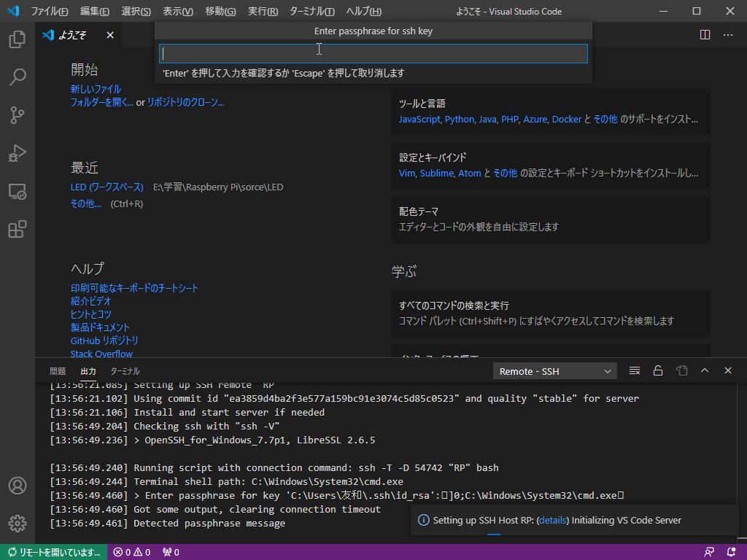The height and width of the screenshot is (560, 747).
Task: Open the output channel dropdown Remote - SSH
Action: tap(554, 371)
